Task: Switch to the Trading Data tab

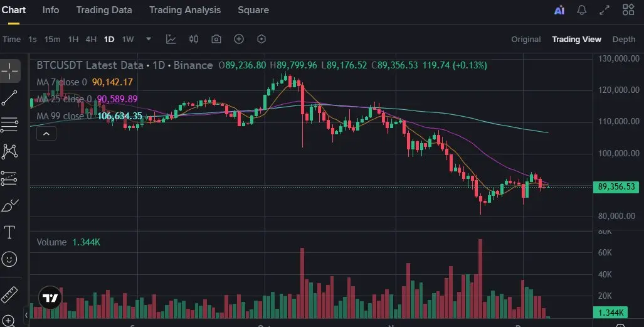Action: (x=104, y=10)
